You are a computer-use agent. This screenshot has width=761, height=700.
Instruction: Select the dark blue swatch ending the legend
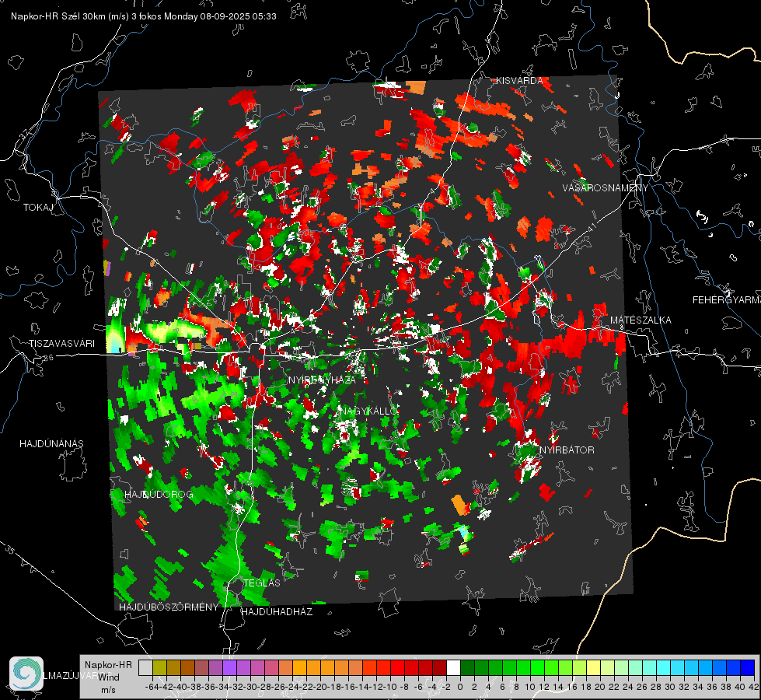click(748, 667)
